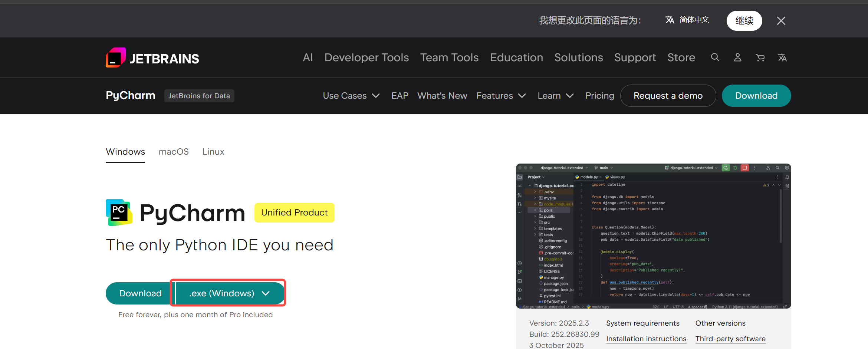Screen dimensions: 868x349
Task: Open Installation instructions link
Action: 646,339
